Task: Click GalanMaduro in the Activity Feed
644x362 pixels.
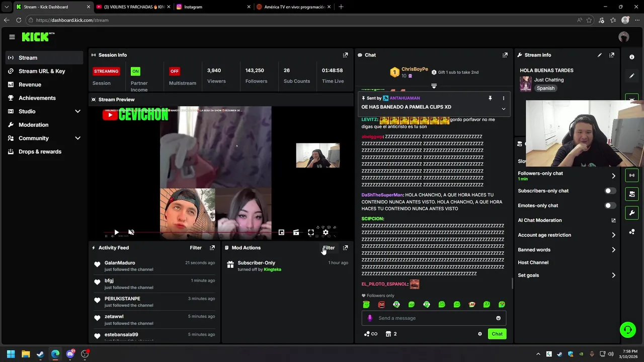Action: 120,263
